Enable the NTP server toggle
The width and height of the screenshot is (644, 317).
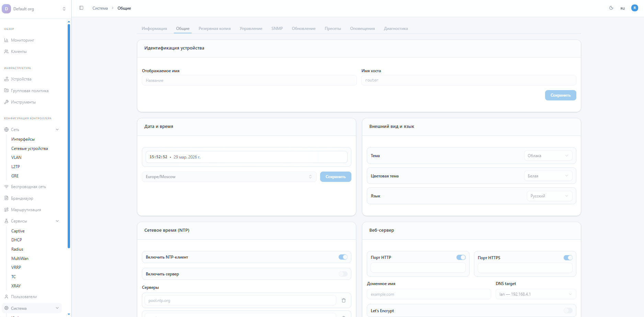pos(343,274)
